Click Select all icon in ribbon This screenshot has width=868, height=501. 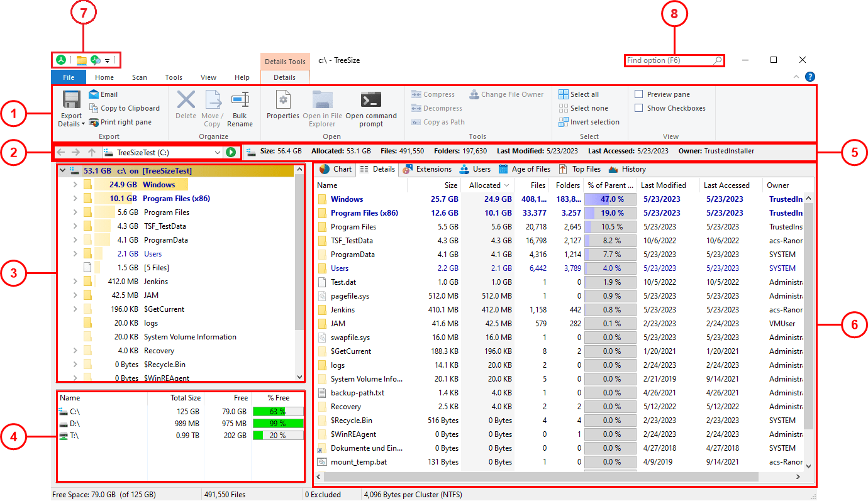pos(564,94)
